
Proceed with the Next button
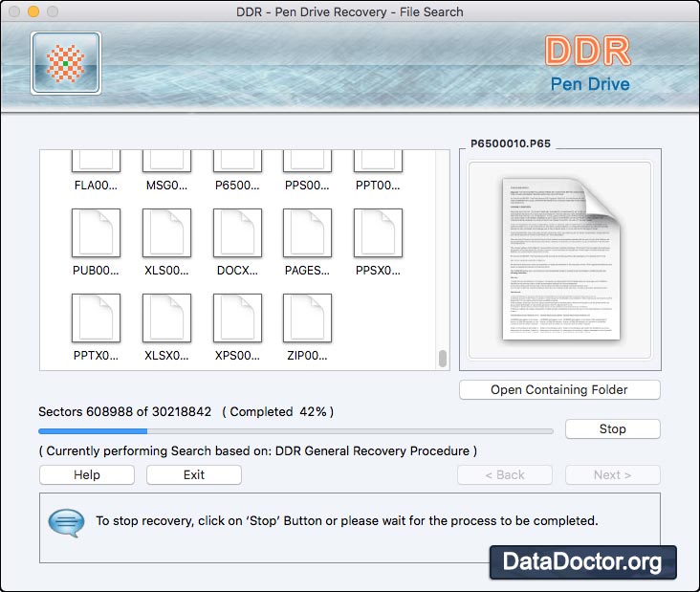tap(612, 475)
